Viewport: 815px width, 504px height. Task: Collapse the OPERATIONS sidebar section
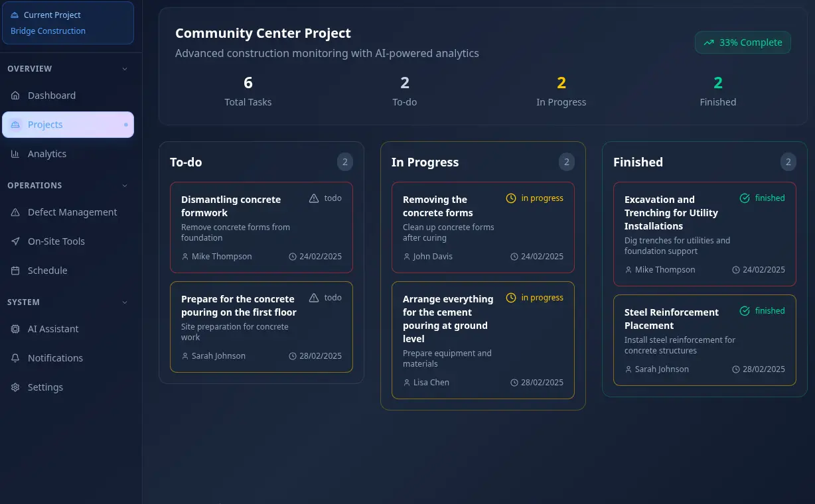pos(124,185)
